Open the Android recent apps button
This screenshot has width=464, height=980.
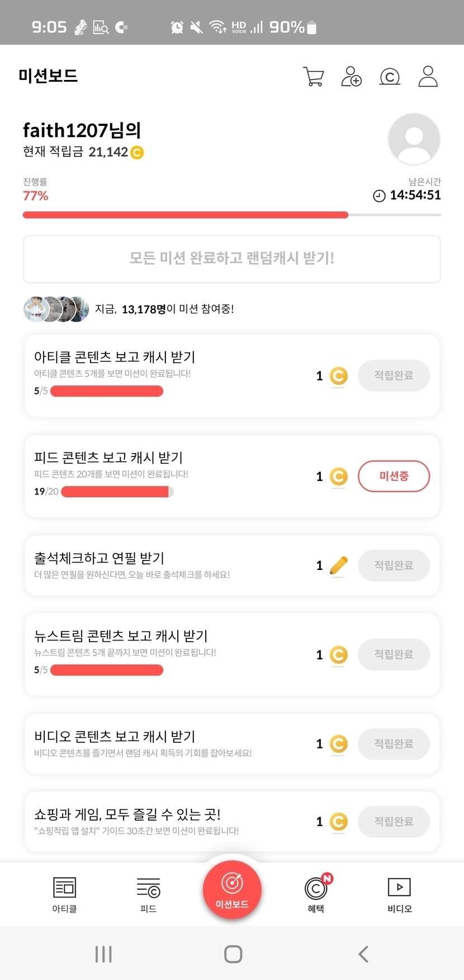(103, 954)
